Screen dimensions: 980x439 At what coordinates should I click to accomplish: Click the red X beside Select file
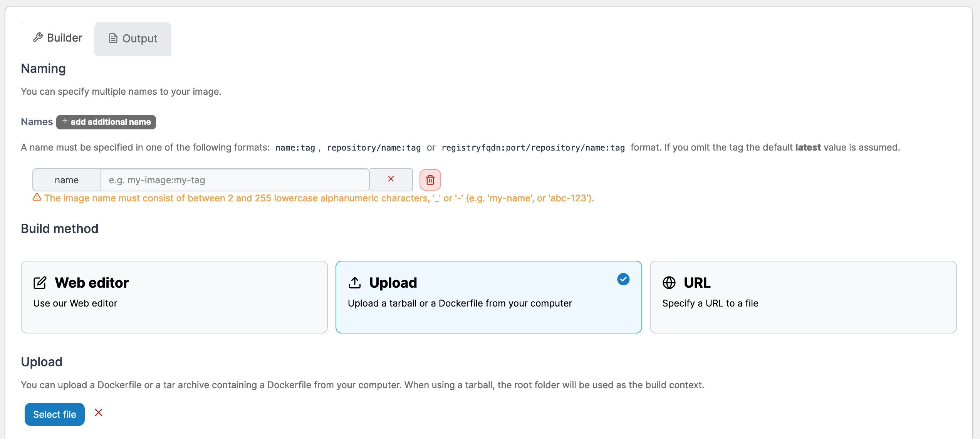coord(99,413)
